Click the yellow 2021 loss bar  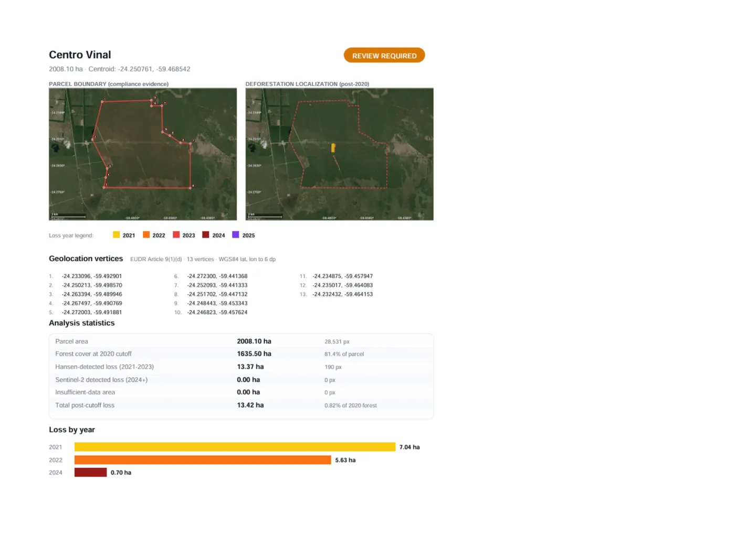(x=235, y=447)
